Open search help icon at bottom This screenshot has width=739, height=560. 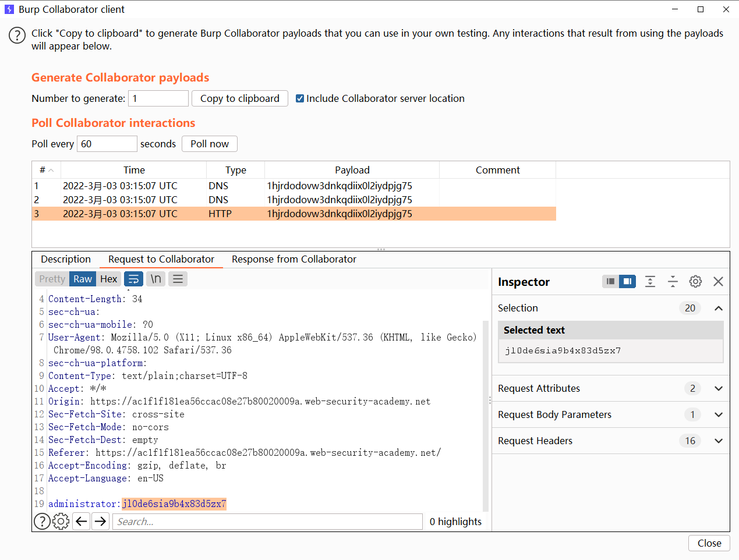42,521
